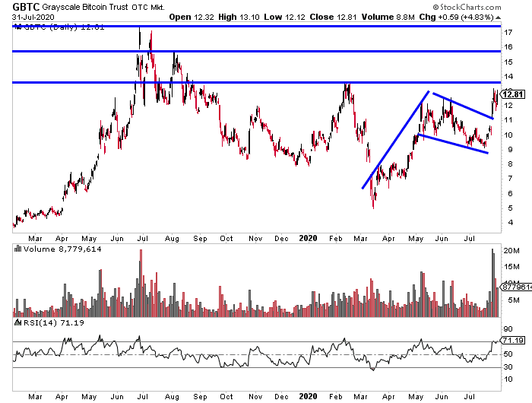This screenshot has height=403, width=532.
Task: Click the High 13.10 value
Action: [x=239, y=17]
